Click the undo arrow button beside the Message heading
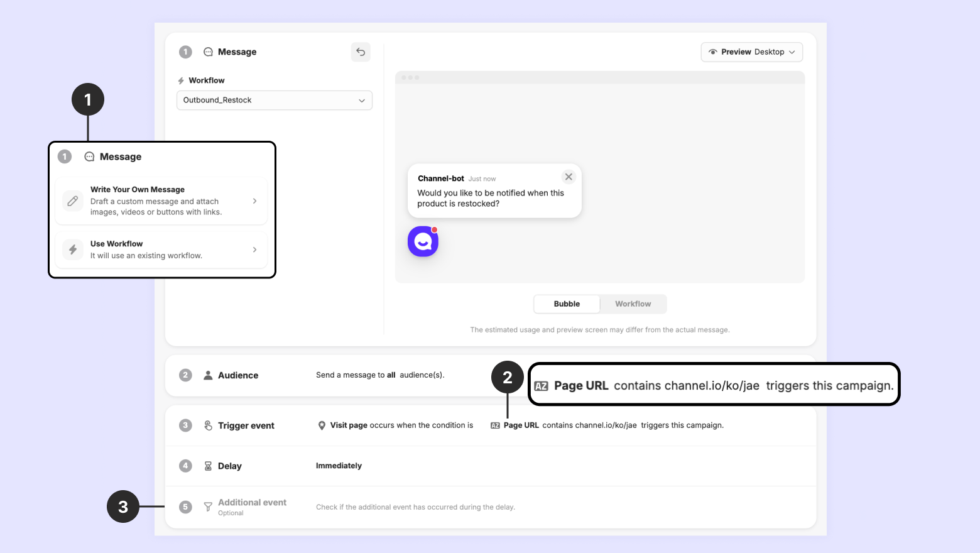 pyautogui.click(x=361, y=52)
